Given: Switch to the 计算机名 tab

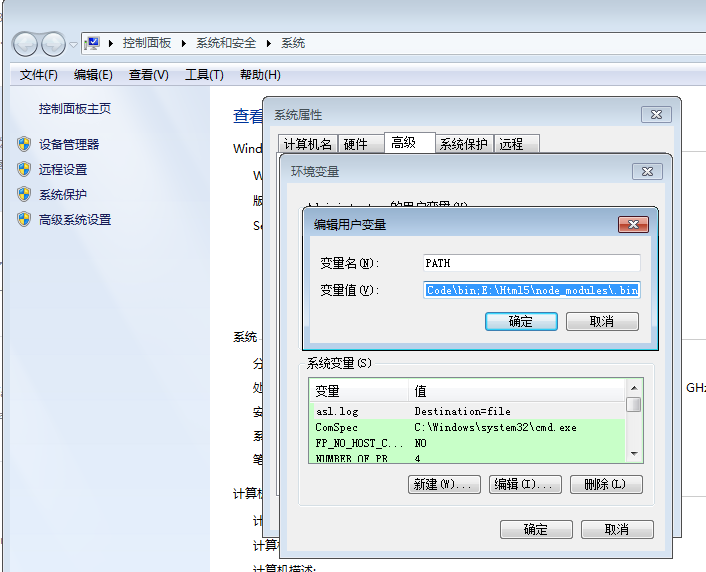Looking at the screenshot, I should pyautogui.click(x=308, y=144).
